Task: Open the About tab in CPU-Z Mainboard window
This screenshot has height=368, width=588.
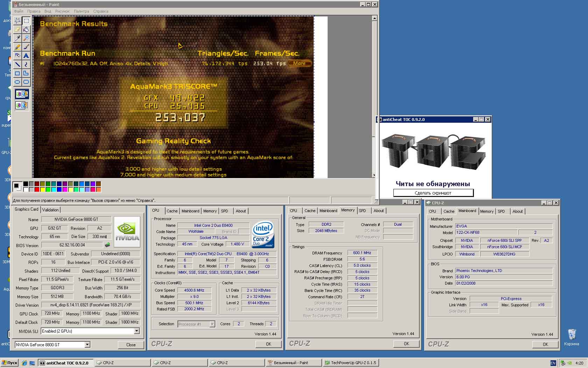Action: point(518,211)
